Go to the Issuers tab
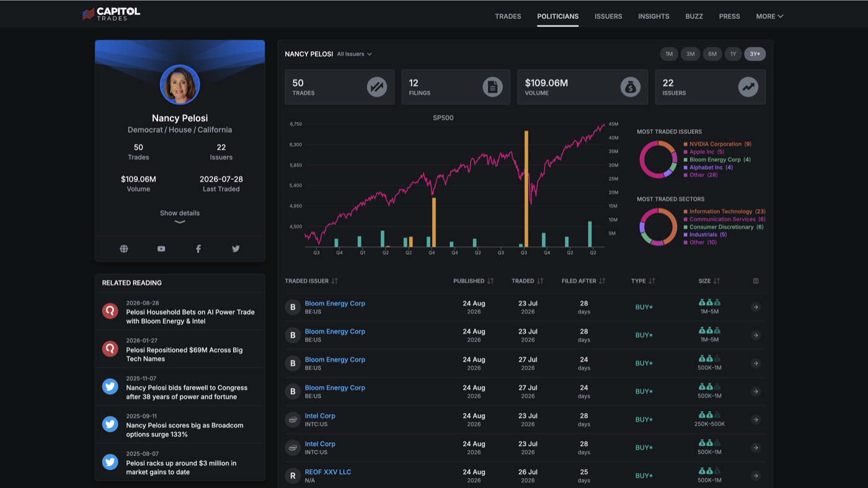868x488 pixels. point(608,16)
